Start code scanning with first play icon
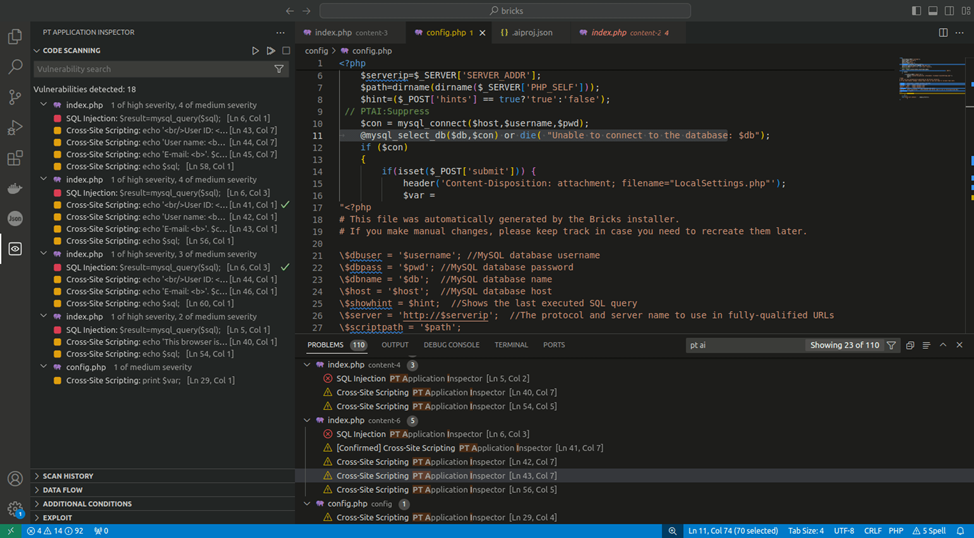The image size is (974, 538). (256, 50)
